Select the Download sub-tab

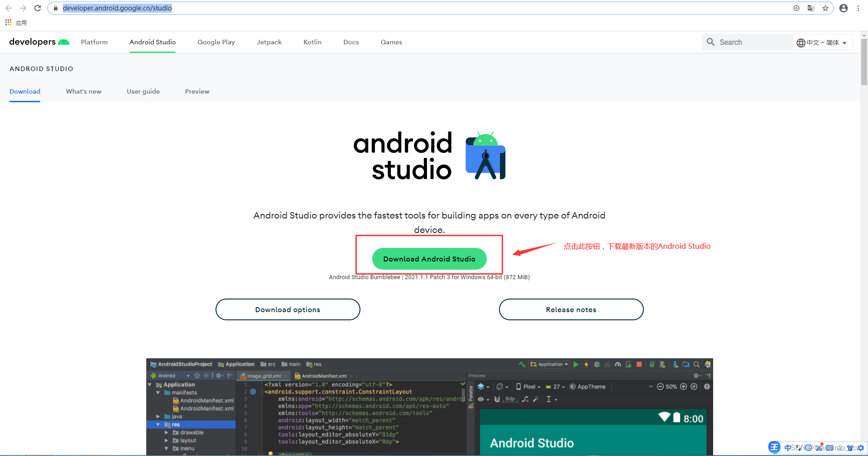[25, 91]
